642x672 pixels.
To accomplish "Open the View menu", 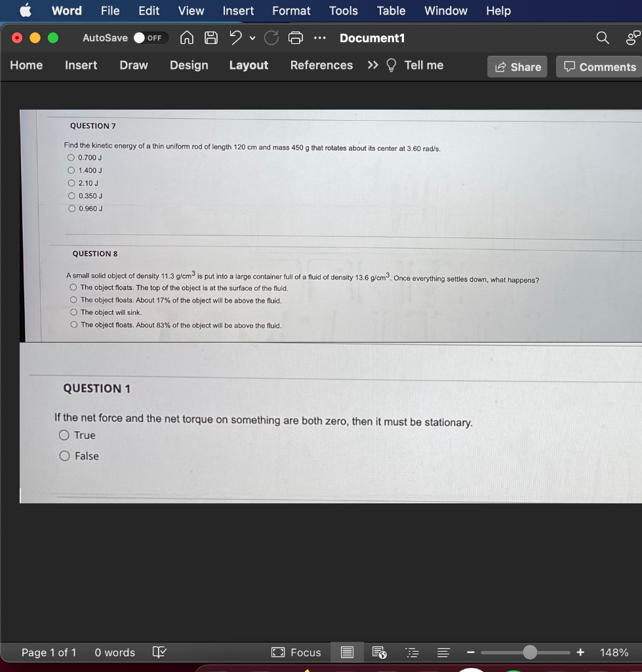I will click(191, 10).
